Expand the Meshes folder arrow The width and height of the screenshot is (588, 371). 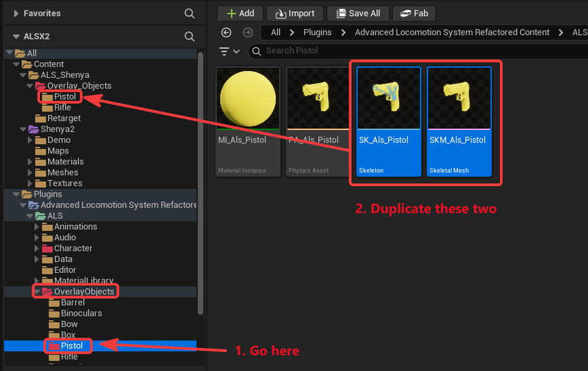pyautogui.click(x=30, y=173)
